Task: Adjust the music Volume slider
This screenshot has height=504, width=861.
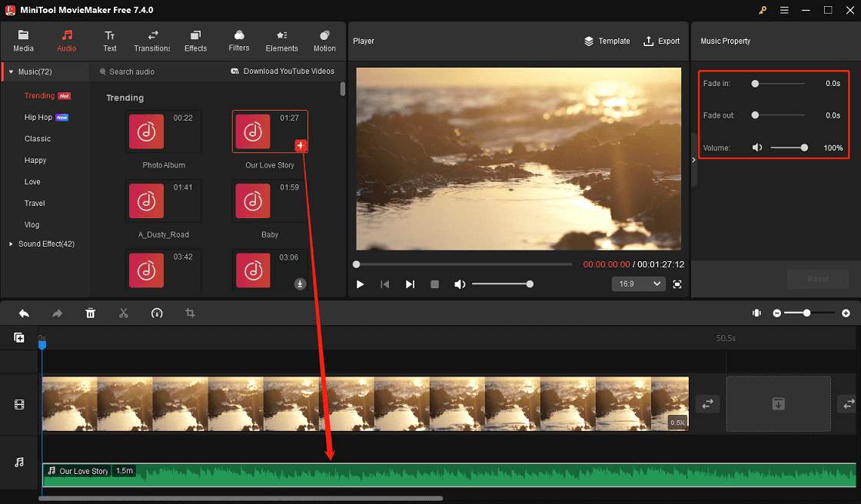Action: pyautogui.click(x=789, y=148)
